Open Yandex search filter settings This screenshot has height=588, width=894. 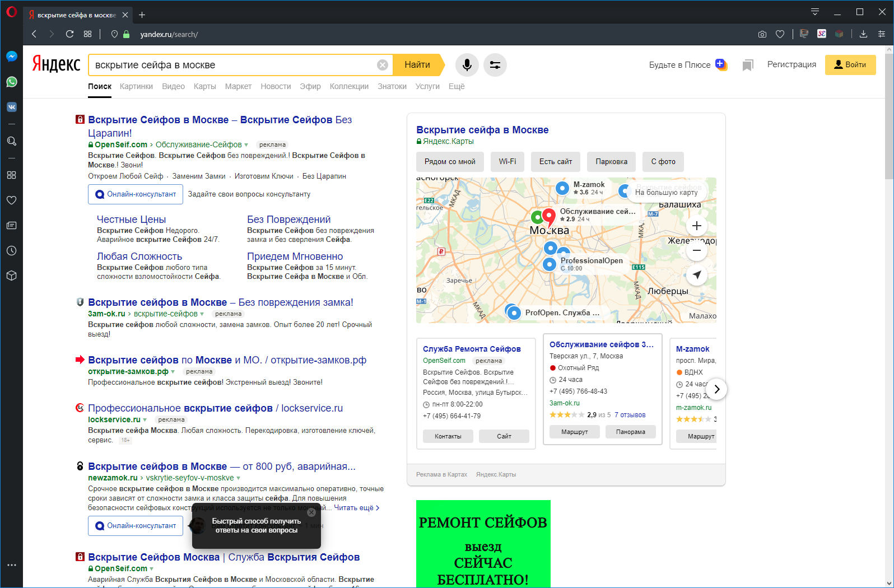tap(495, 65)
